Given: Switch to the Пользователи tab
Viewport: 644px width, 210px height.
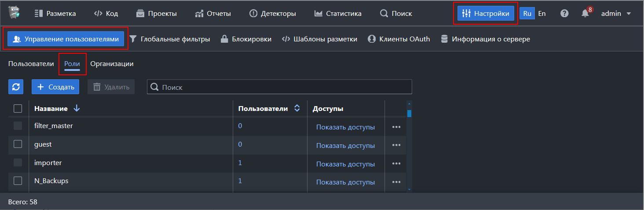Looking at the screenshot, I should pos(31,64).
